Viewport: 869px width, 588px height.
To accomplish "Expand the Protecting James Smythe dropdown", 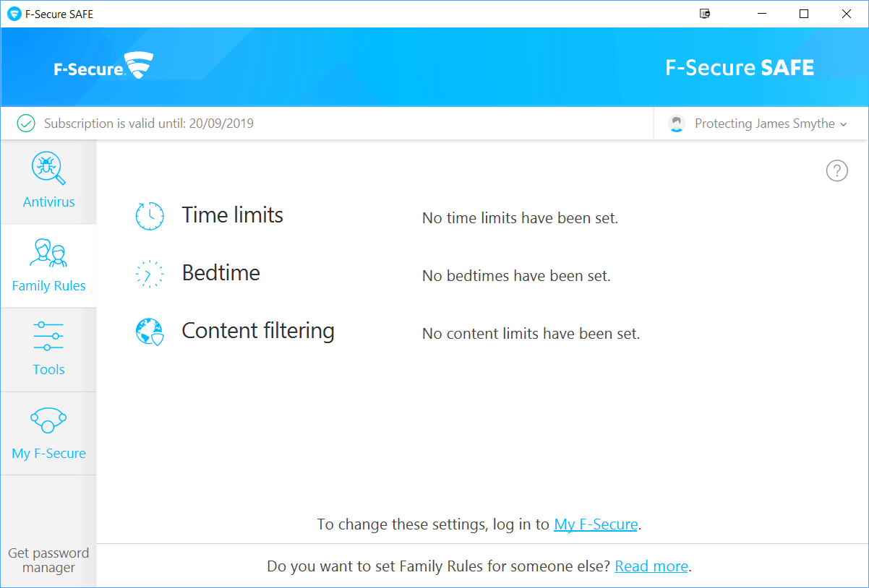I will (843, 124).
